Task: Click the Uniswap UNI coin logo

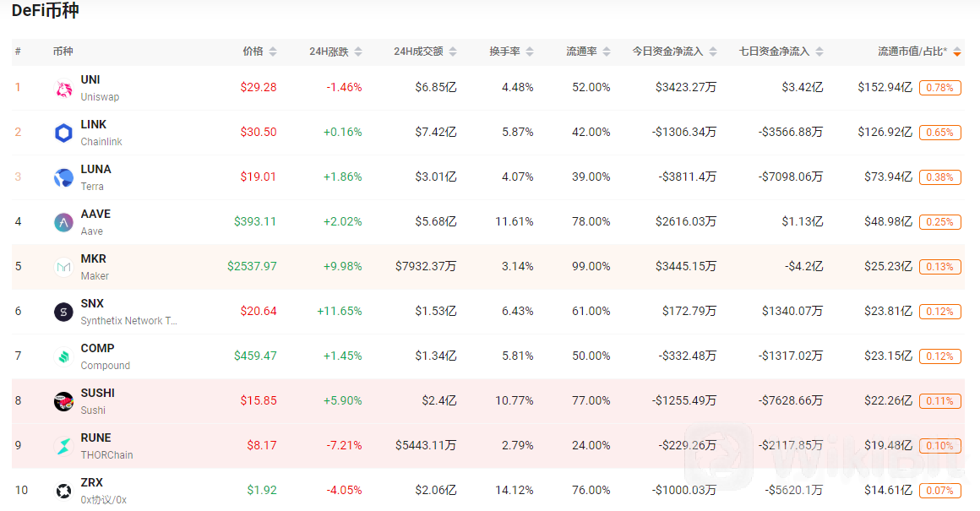Action: [63, 88]
